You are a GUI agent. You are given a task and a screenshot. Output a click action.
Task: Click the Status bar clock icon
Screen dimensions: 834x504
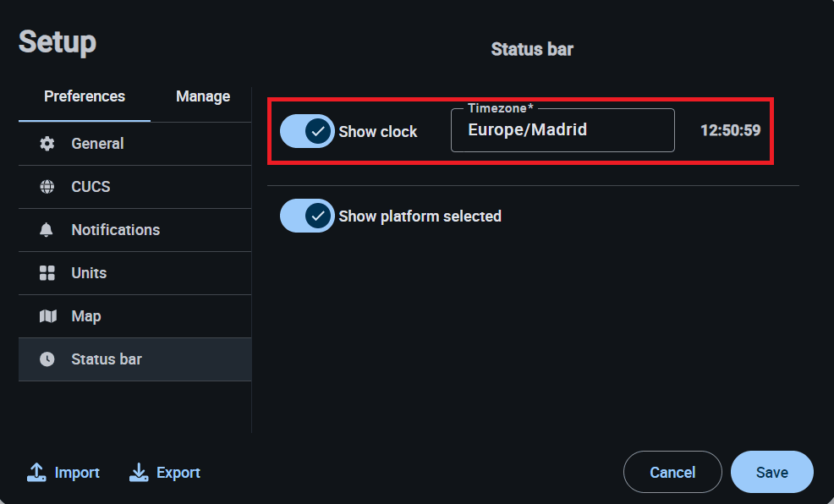point(47,359)
